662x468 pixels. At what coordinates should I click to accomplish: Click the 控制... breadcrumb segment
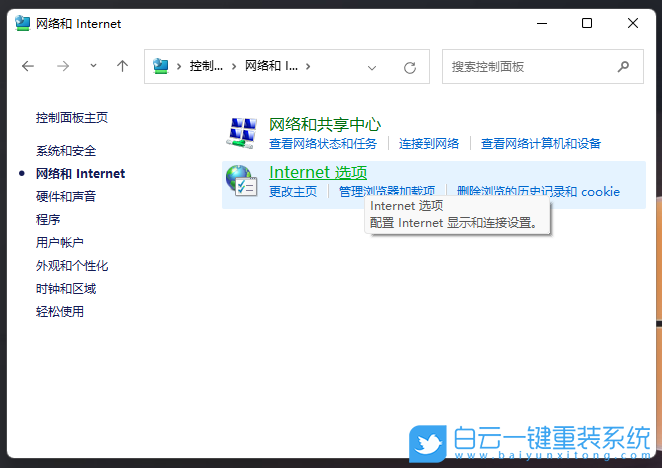coord(206,66)
